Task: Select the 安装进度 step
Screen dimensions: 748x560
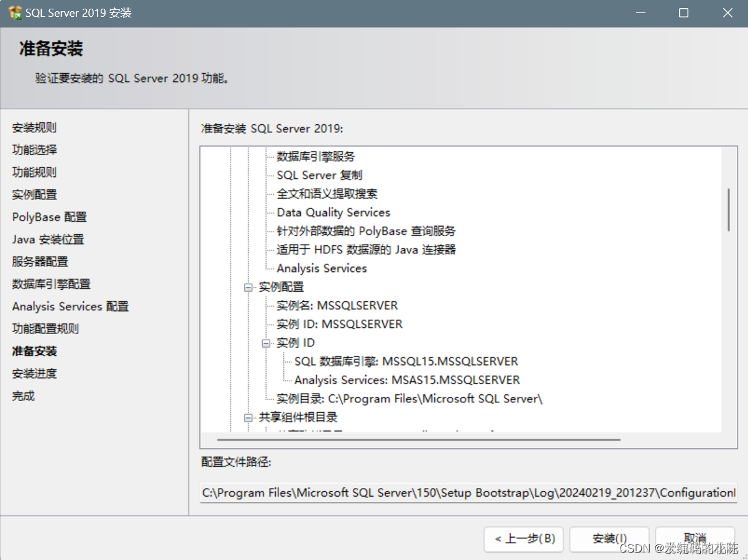Action: click(x=34, y=374)
